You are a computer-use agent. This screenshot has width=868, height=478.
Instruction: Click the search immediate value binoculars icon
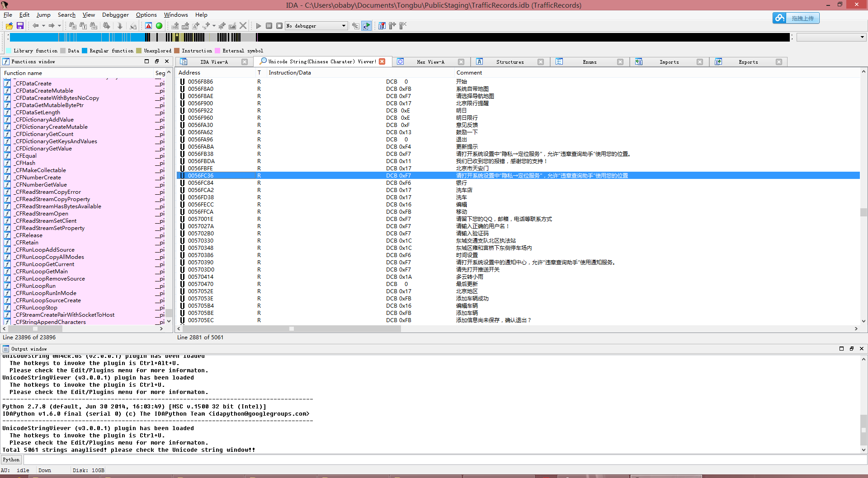tap(72, 26)
